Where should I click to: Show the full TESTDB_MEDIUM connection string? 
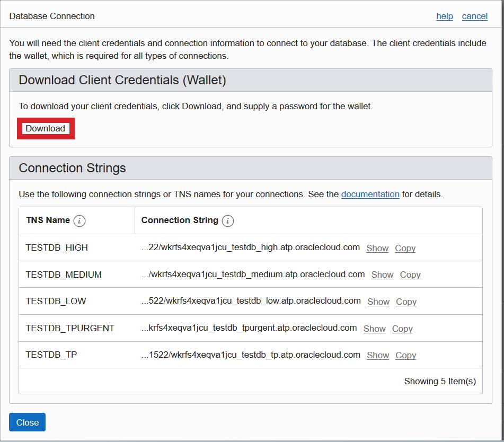382,275
